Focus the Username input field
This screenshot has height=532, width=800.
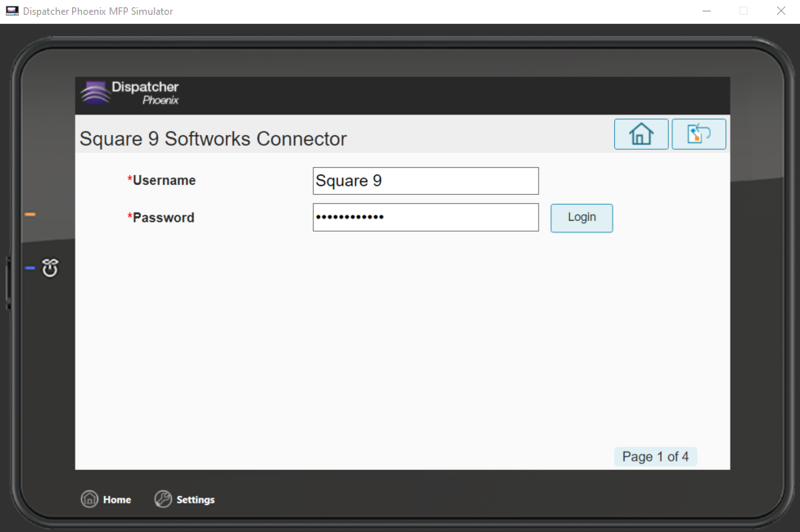click(x=426, y=181)
